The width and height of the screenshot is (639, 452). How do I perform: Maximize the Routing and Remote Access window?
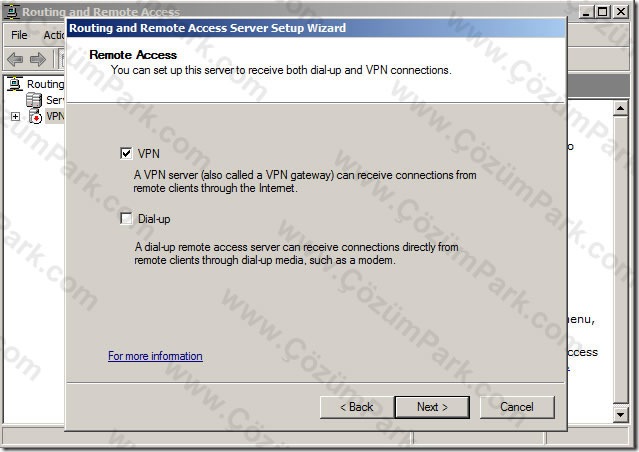(603, 11)
